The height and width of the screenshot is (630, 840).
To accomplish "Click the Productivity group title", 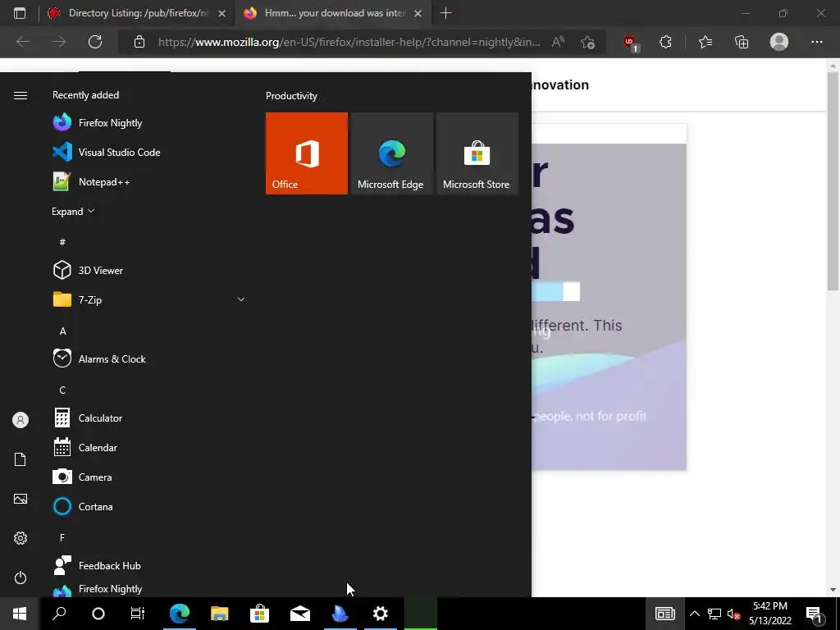I will [291, 96].
